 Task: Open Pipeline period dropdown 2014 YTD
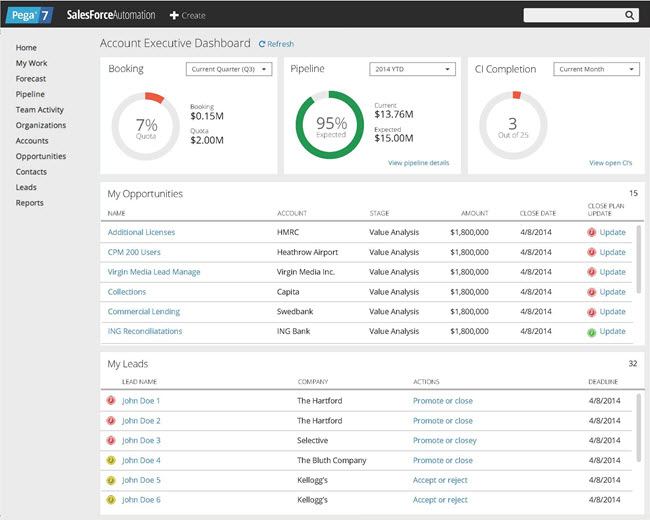412,69
